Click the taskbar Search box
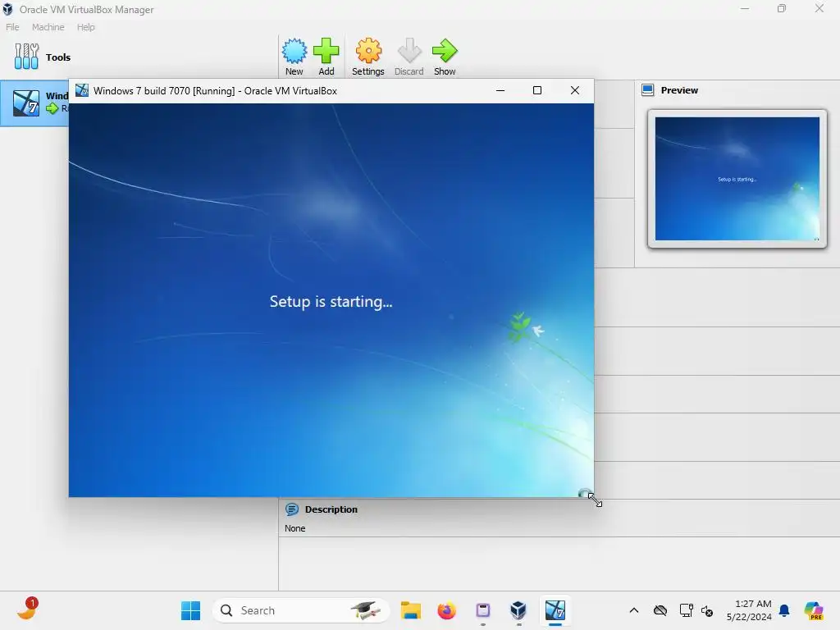Image resolution: width=840 pixels, height=630 pixels. (300, 610)
